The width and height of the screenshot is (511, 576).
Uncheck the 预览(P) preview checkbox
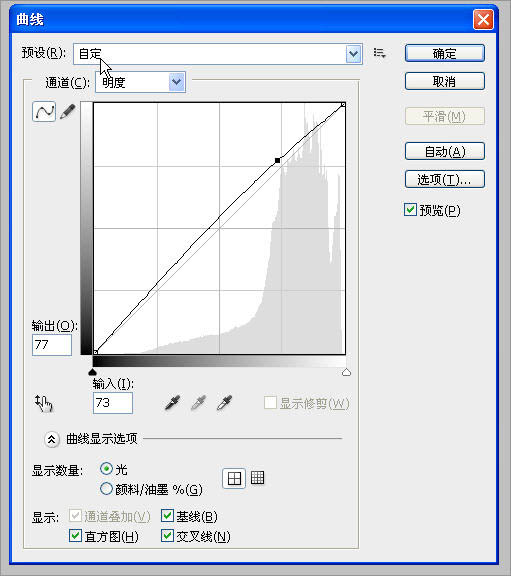coord(410,210)
